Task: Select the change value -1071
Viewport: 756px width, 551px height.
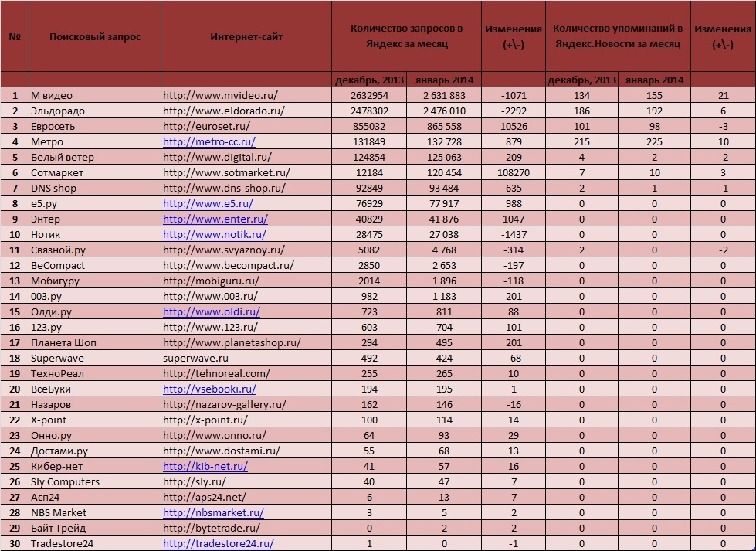Action: 514,96
